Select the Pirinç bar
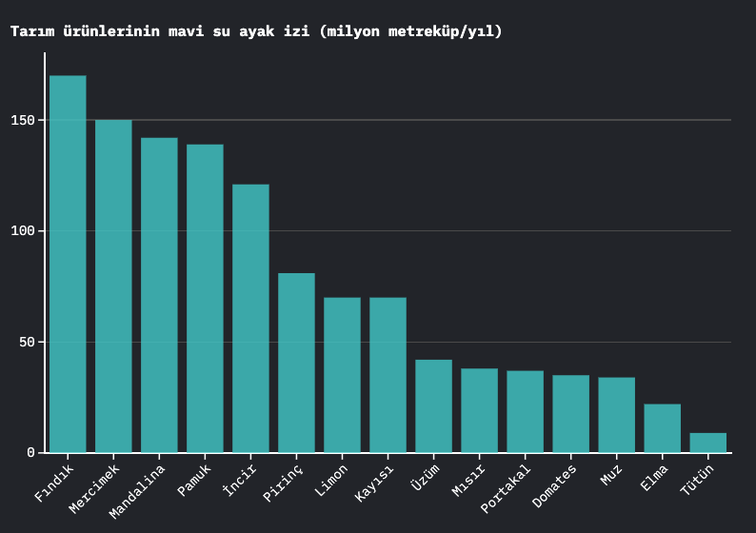The image size is (756, 533). [x=296, y=363]
